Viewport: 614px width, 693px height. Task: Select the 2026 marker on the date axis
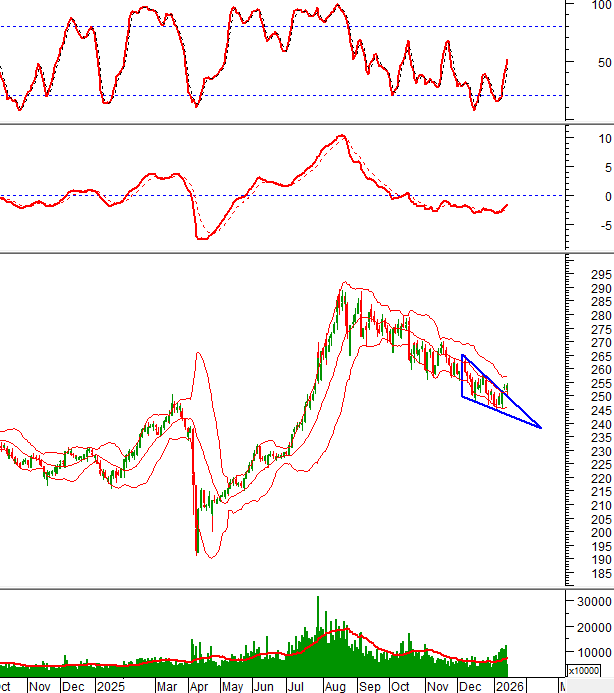click(x=510, y=687)
